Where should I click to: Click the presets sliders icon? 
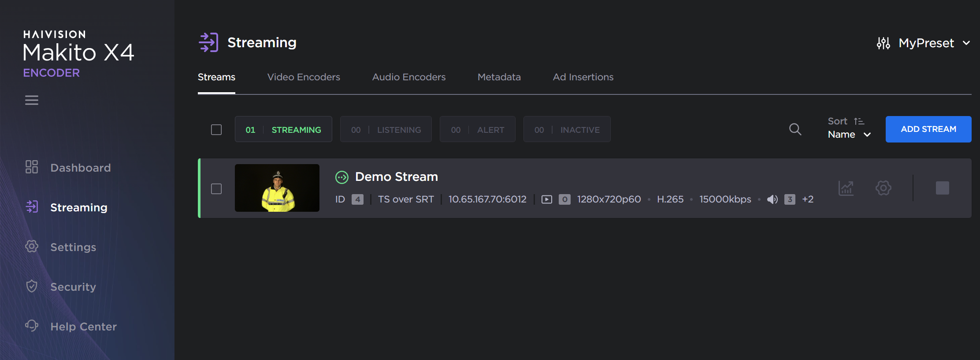(883, 43)
